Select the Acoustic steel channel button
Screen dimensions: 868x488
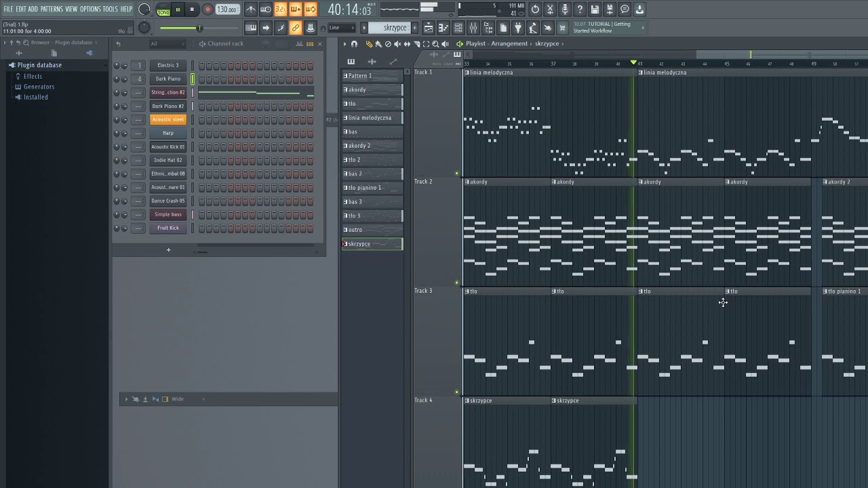[x=168, y=120]
